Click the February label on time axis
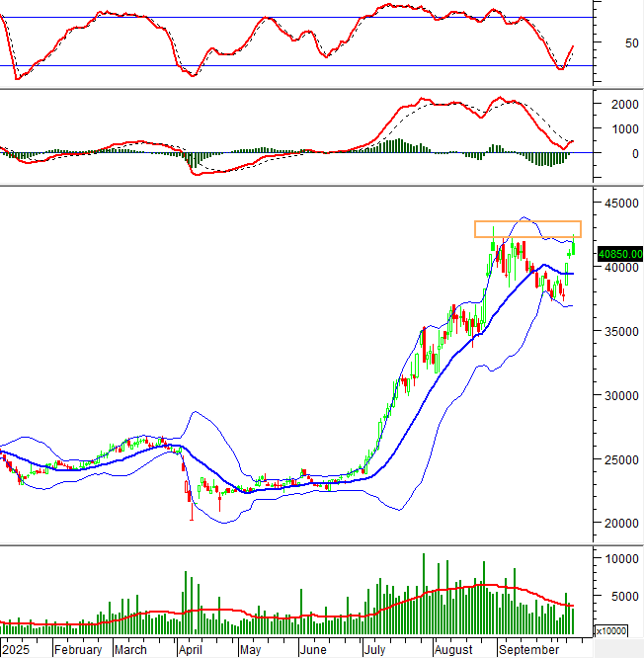Screen dimensions: 644x658 tap(78, 650)
